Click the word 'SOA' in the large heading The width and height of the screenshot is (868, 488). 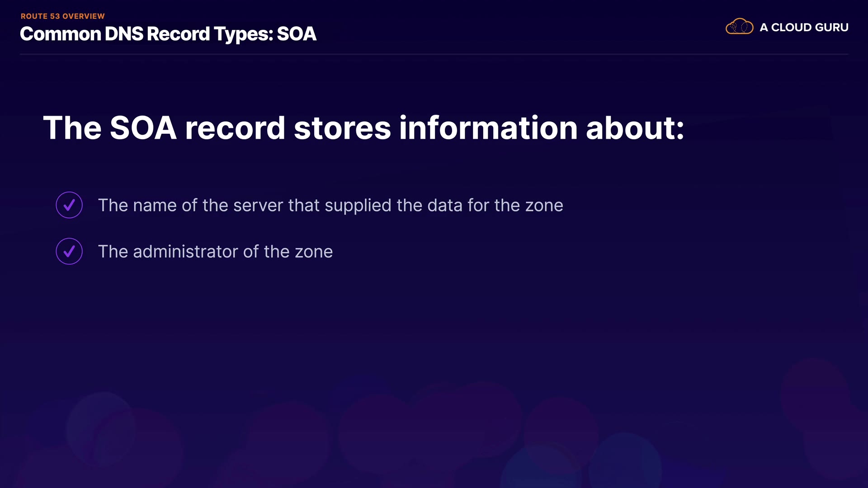click(143, 128)
